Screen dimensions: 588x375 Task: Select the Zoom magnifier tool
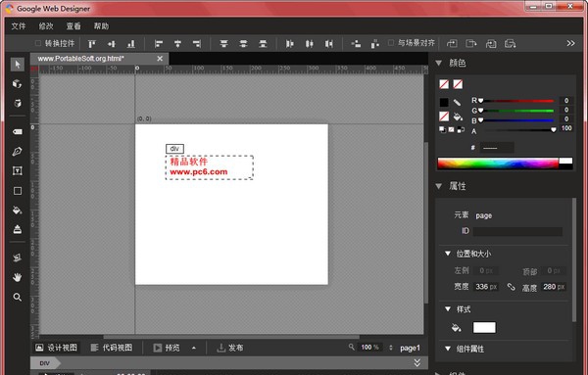pos(18,297)
